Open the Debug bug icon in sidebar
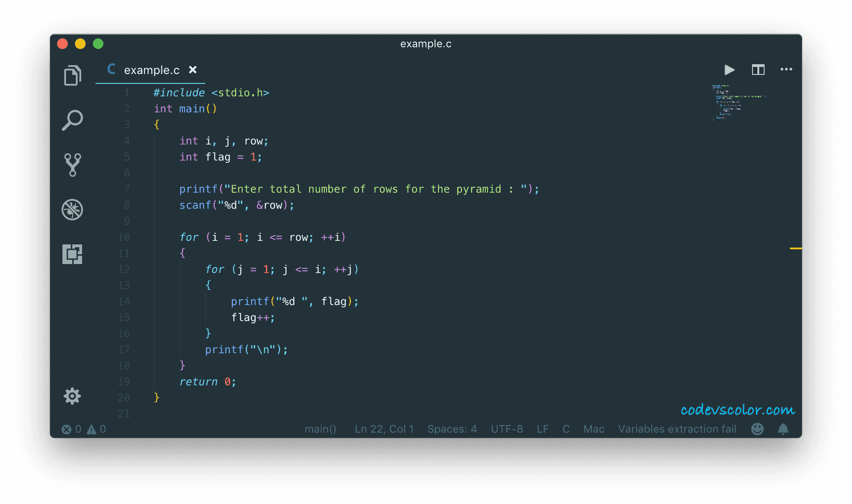Image resolution: width=852 pixels, height=504 pixels. click(x=72, y=210)
